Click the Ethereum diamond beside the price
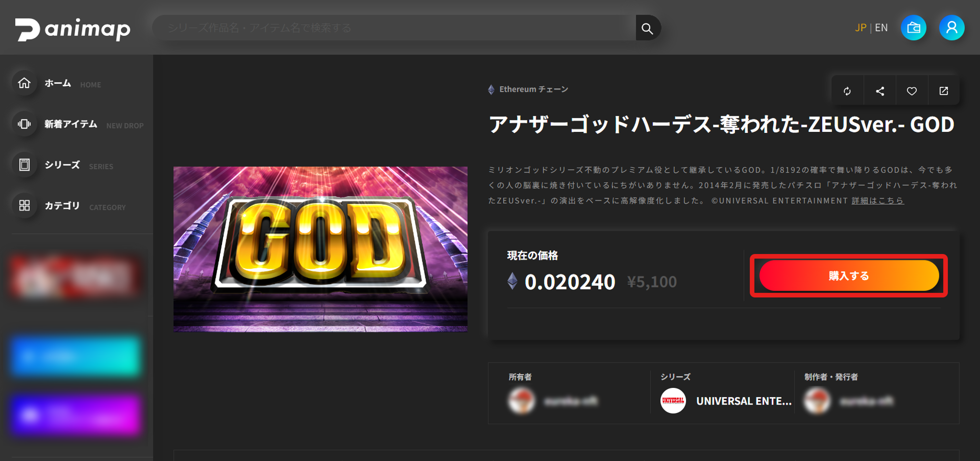This screenshot has height=461, width=980. click(x=512, y=282)
